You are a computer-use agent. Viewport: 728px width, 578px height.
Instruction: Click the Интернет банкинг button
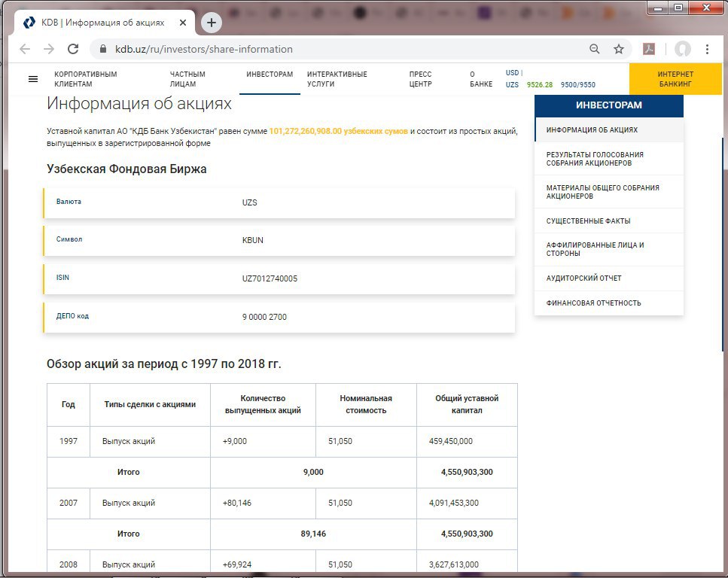(675, 79)
